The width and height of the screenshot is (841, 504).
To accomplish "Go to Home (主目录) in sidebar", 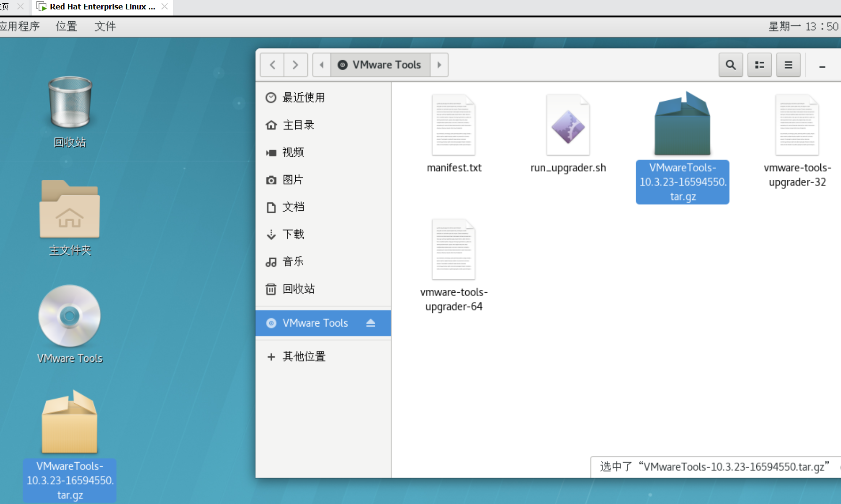I will 323,125.
